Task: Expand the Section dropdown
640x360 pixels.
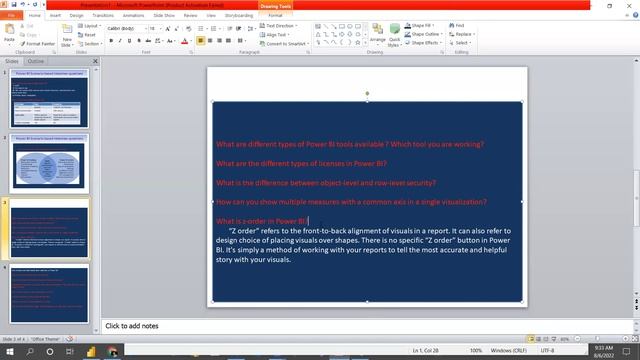Action: 90,44
